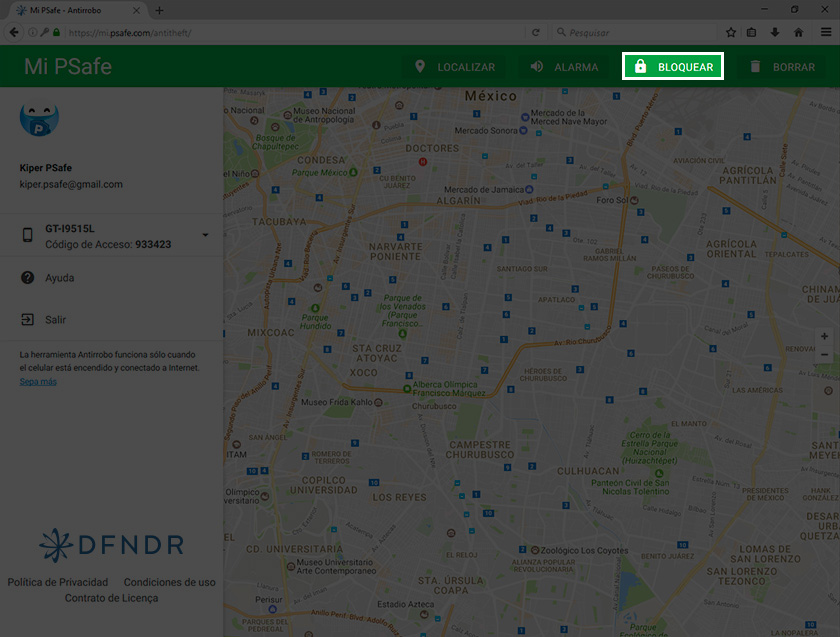Expand the GT-I9515L device dropdown arrow
This screenshot has width=840, height=637.
tap(205, 235)
